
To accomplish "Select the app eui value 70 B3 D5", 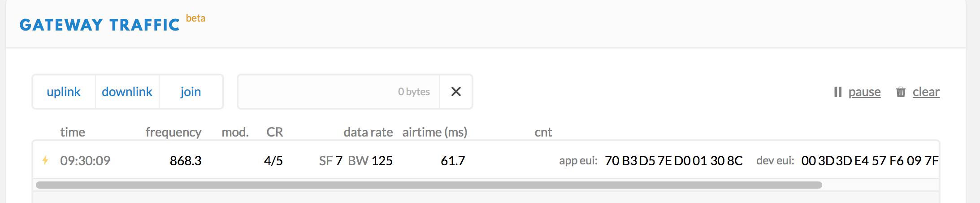I will point(673,161).
